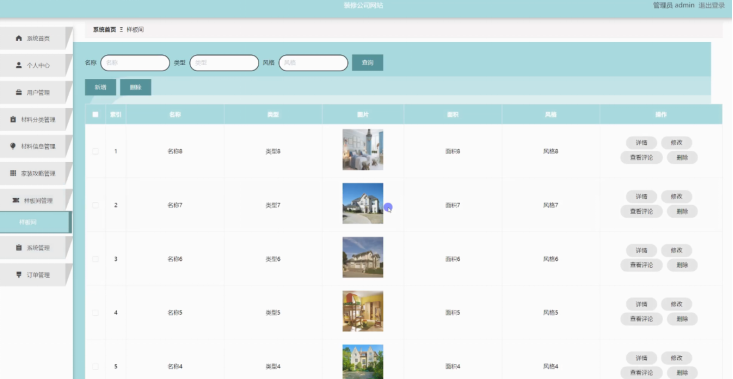Click 查看评论 for row 名称6

(641, 265)
